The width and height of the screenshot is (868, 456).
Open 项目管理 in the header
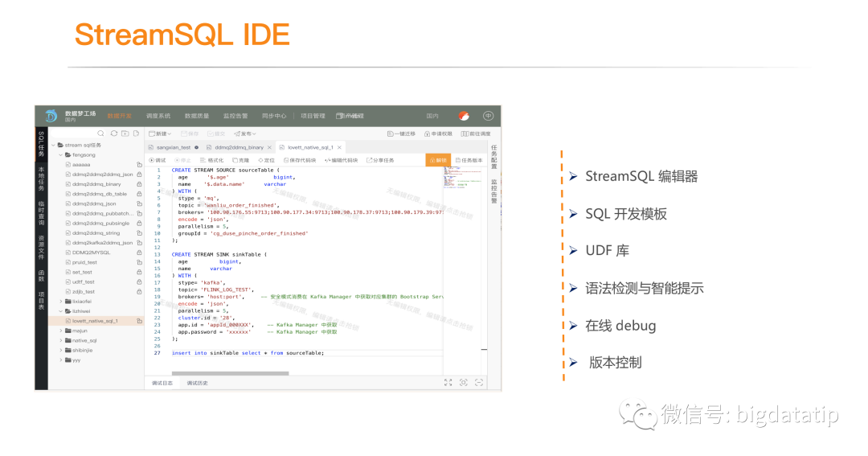313,116
